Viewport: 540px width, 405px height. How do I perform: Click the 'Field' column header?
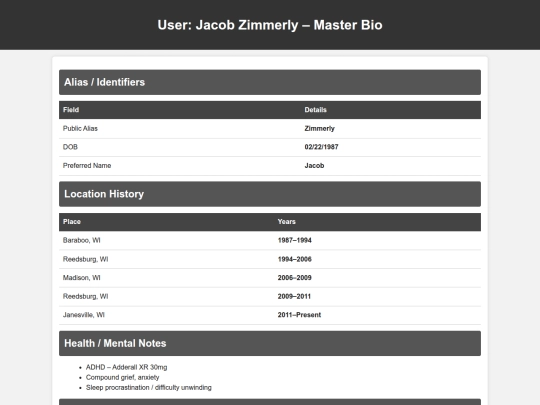click(x=71, y=110)
